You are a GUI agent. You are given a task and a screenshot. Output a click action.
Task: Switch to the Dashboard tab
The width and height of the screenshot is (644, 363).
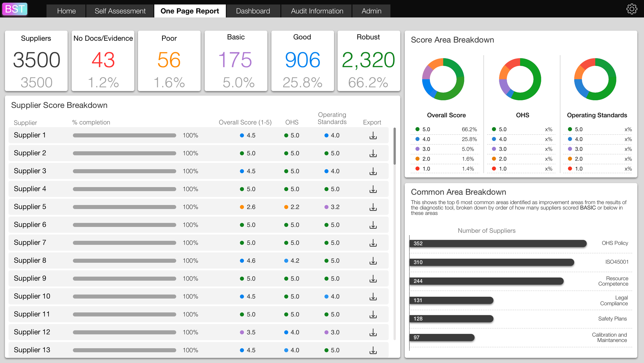[253, 11]
